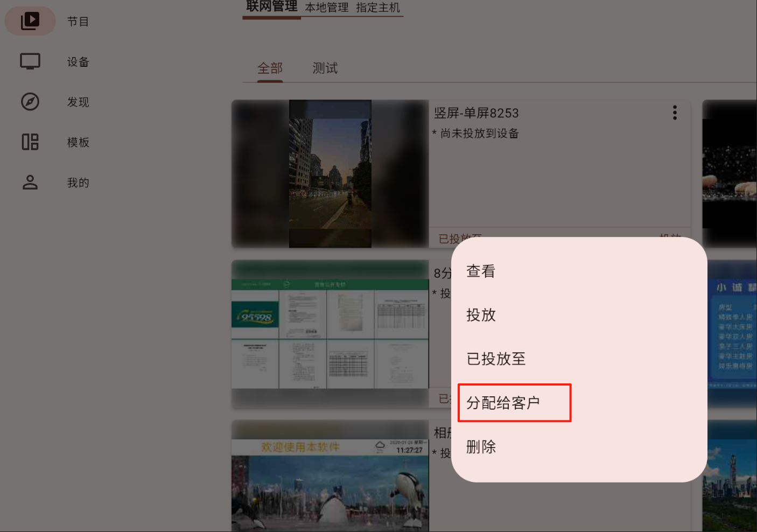Choose 查看 in the context menu

[481, 271]
